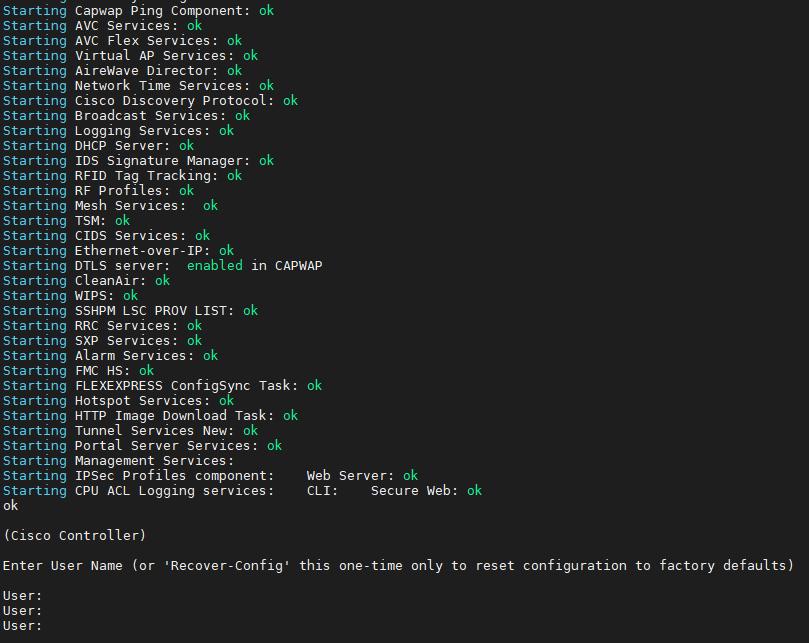
Task: Click the 'IDS Signature Manager' line
Action: 138,161
